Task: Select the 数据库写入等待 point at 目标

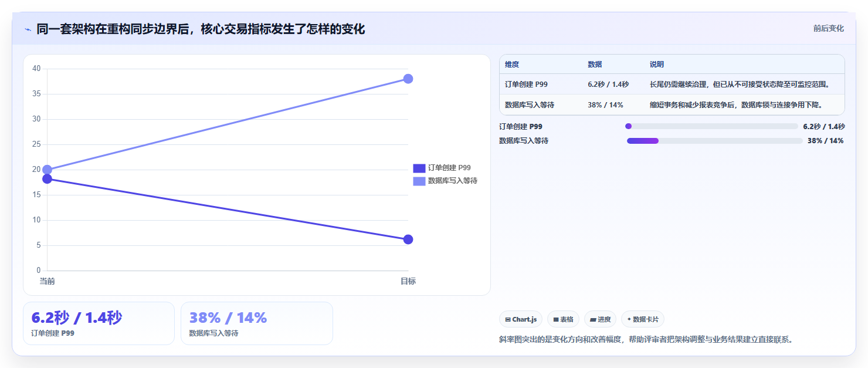Action: [x=408, y=79]
